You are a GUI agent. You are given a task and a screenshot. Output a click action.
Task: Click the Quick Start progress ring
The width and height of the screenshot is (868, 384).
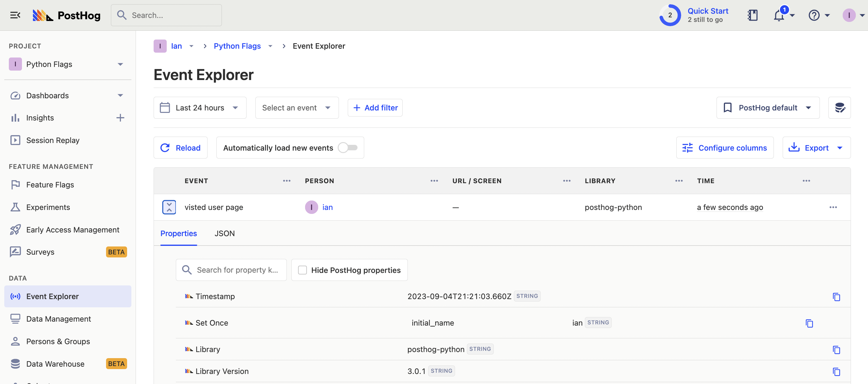point(670,15)
